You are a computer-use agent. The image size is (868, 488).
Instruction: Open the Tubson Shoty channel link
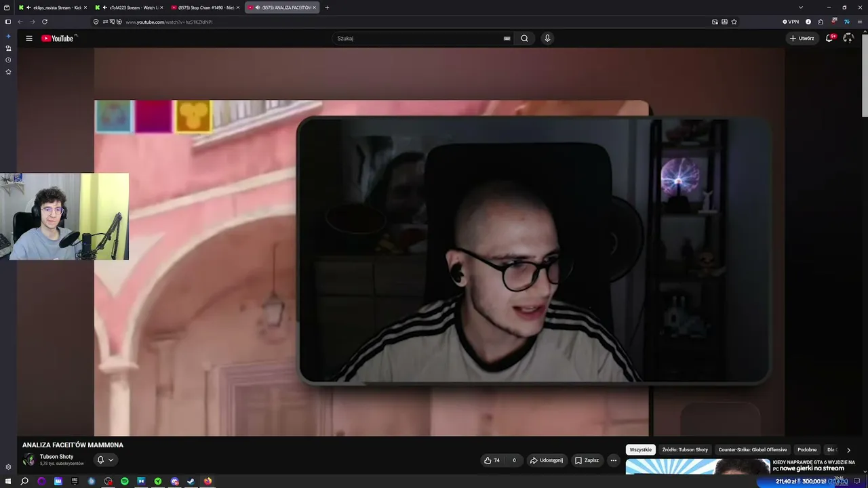coord(57,457)
